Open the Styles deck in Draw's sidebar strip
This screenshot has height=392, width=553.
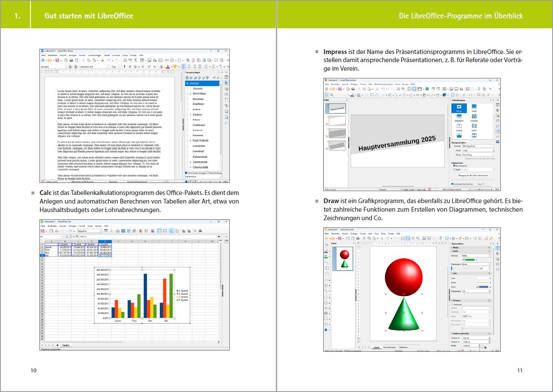pos(498,254)
